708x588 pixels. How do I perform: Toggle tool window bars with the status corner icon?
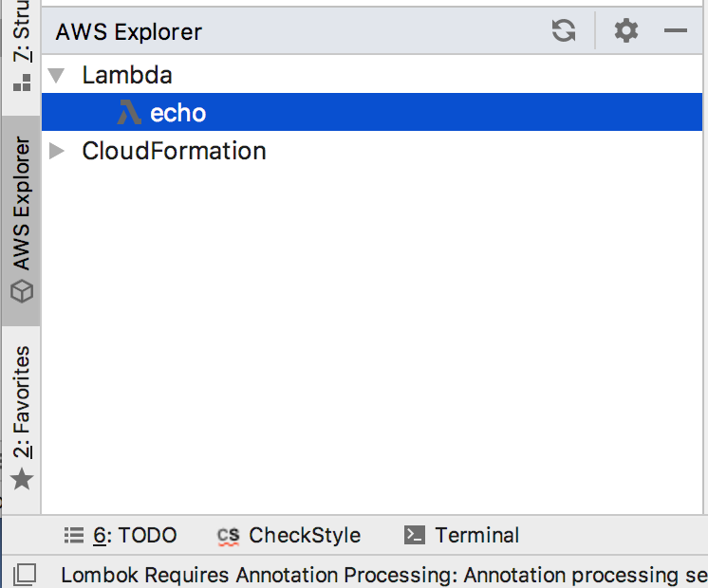click(x=25, y=575)
